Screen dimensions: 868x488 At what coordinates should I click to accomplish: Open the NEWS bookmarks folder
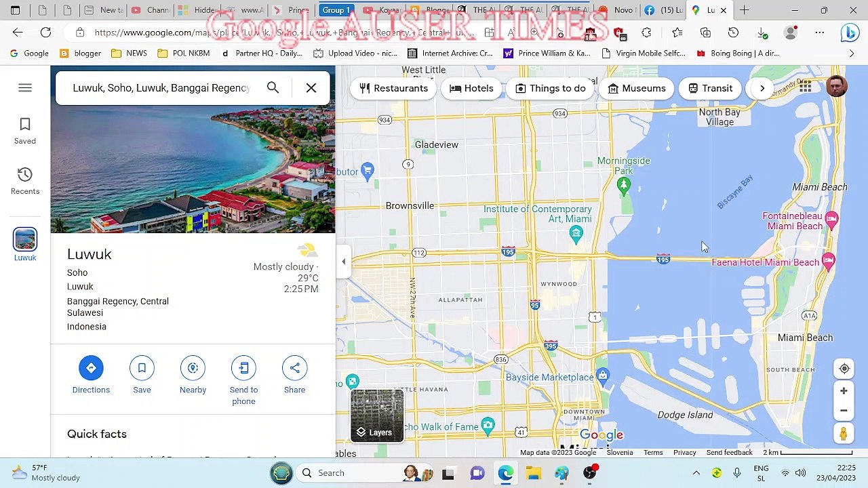pos(129,54)
